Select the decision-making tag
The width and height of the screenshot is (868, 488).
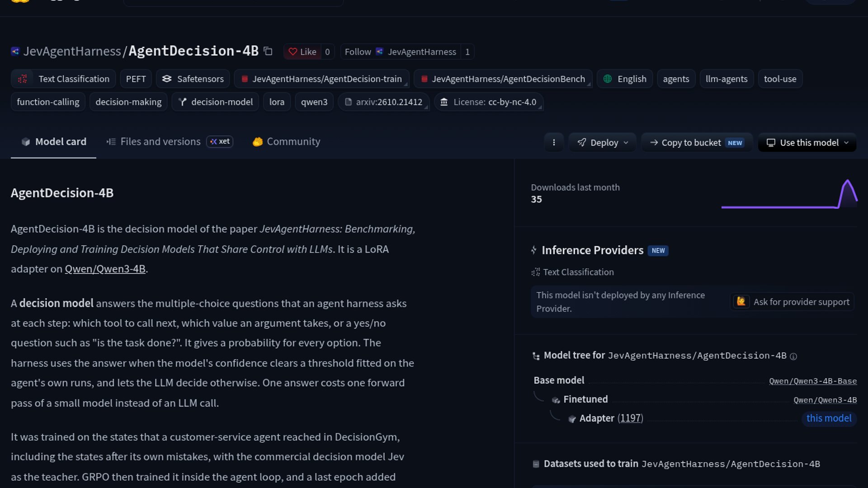128,102
